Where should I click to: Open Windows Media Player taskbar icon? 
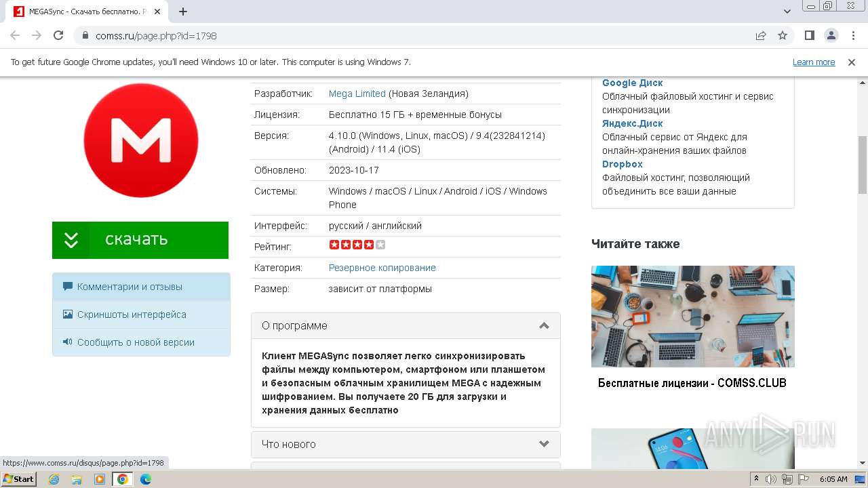[x=100, y=479]
